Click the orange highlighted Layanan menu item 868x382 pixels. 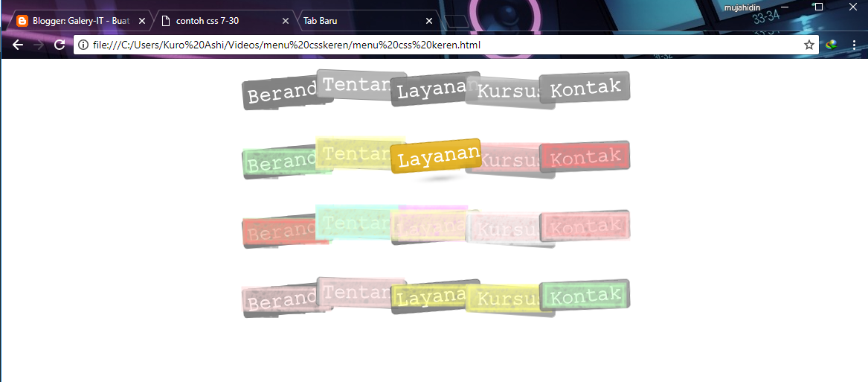point(437,156)
